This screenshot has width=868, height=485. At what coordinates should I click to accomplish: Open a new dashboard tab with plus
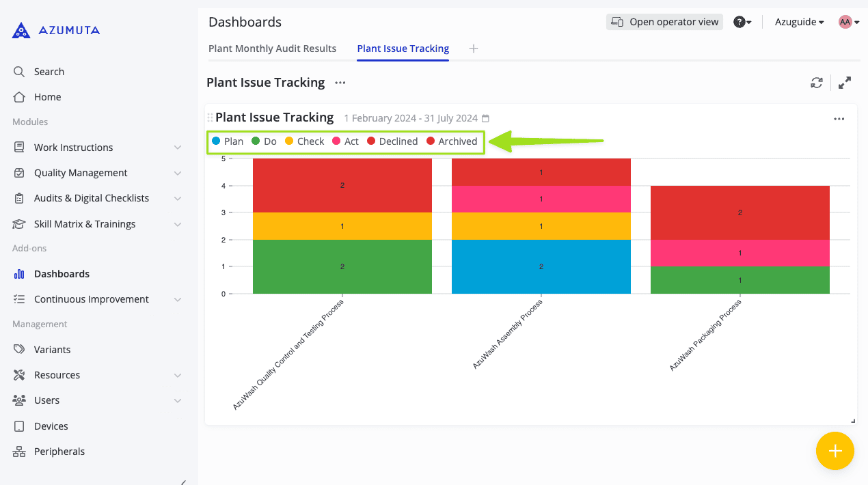click(474, 48)
